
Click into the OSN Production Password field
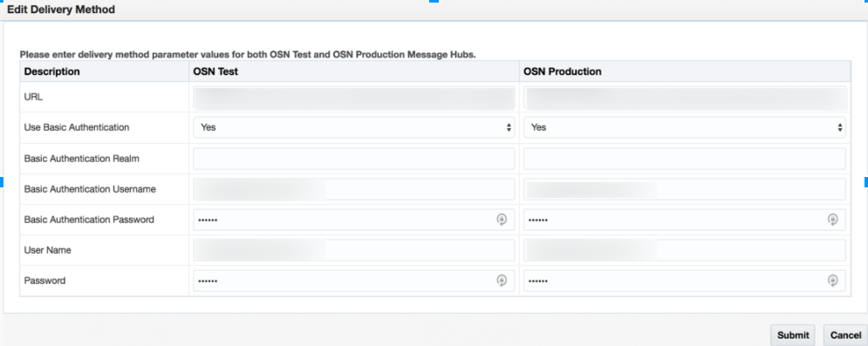[685, 281]
